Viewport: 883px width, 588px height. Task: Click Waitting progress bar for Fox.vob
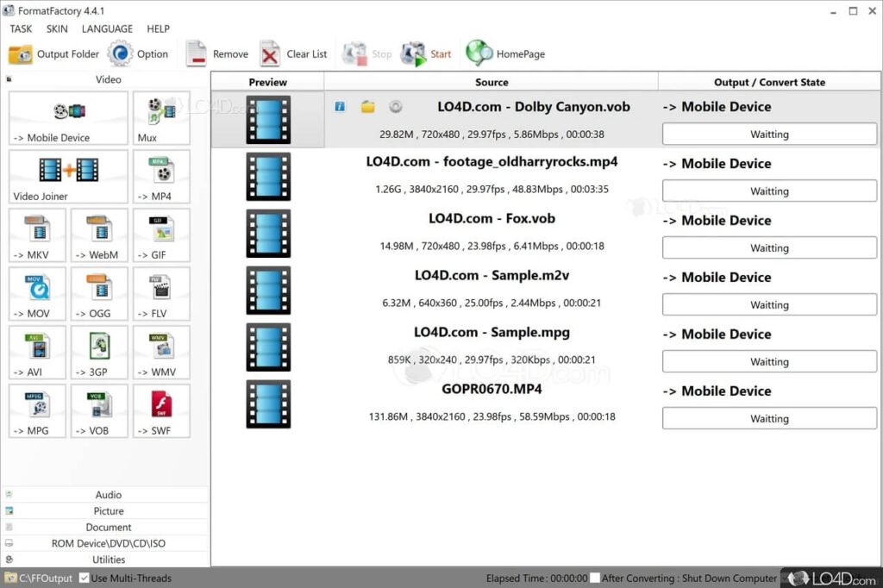(769, 247)
